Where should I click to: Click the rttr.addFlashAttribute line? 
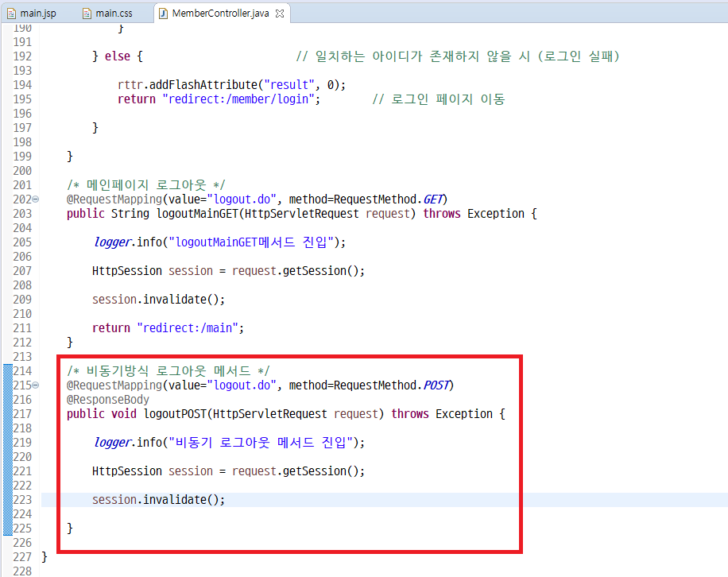tap(232, 84)
